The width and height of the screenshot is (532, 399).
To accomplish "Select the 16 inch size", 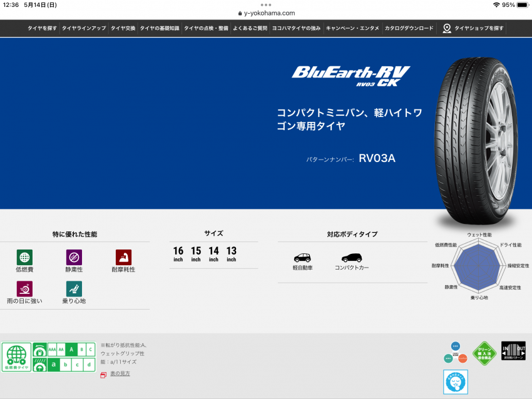I will tap(178, 254).
